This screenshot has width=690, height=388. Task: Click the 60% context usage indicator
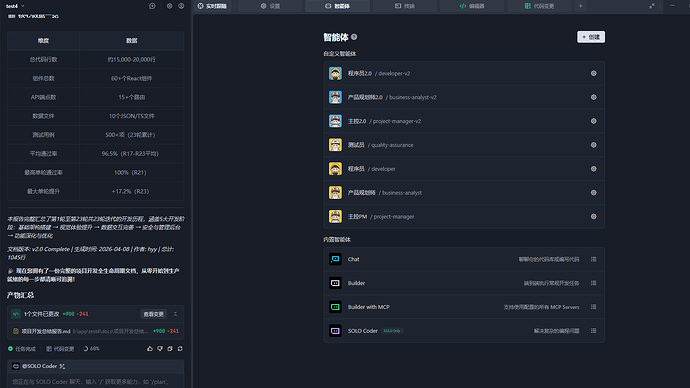point(92,349)
